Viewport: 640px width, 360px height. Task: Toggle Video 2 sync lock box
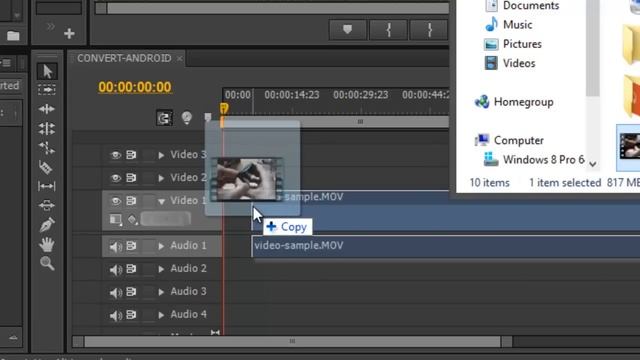(x=148, y=178)
